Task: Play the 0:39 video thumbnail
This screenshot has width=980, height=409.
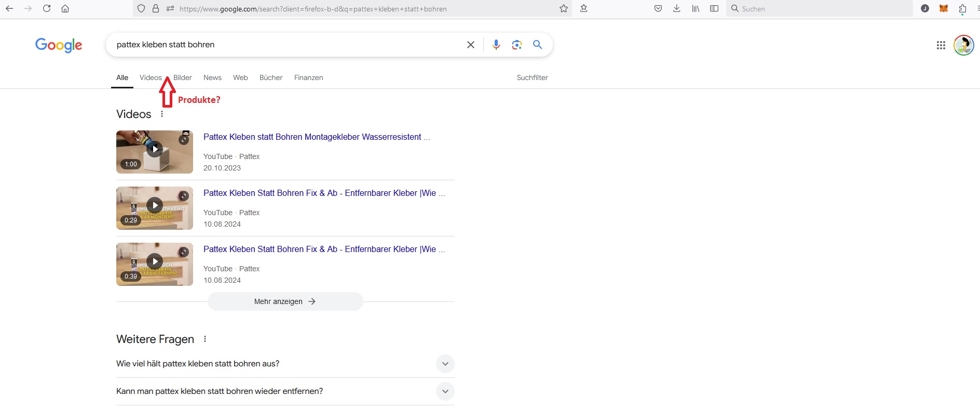Action: tap(155, 264)
